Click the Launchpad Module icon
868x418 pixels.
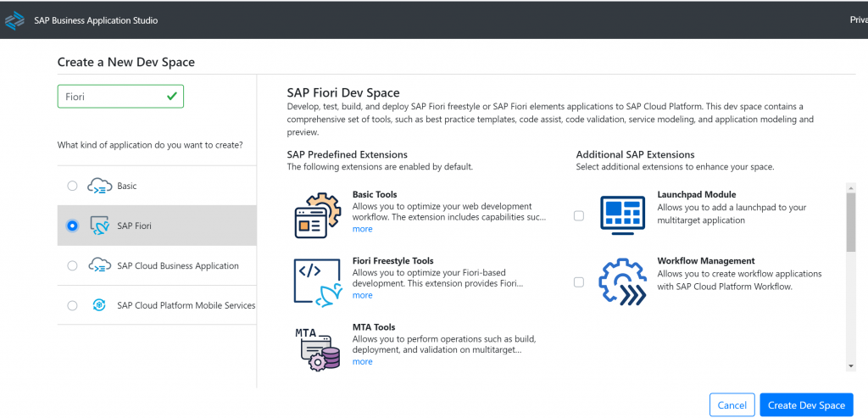click(622, 215)
